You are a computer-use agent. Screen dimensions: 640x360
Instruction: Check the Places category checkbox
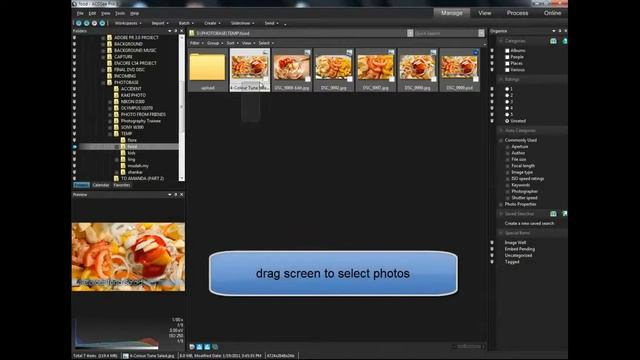(507, 63)
